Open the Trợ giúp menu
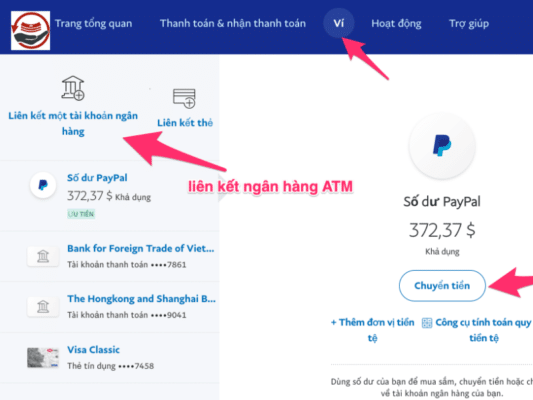 coord(469,23)
